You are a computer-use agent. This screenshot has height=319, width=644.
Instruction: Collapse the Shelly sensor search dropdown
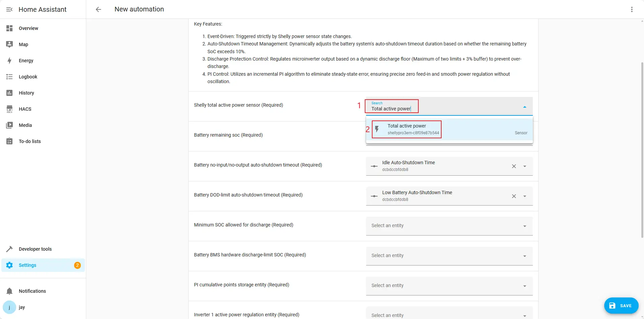pyautogui.click(x=524, y=107)
